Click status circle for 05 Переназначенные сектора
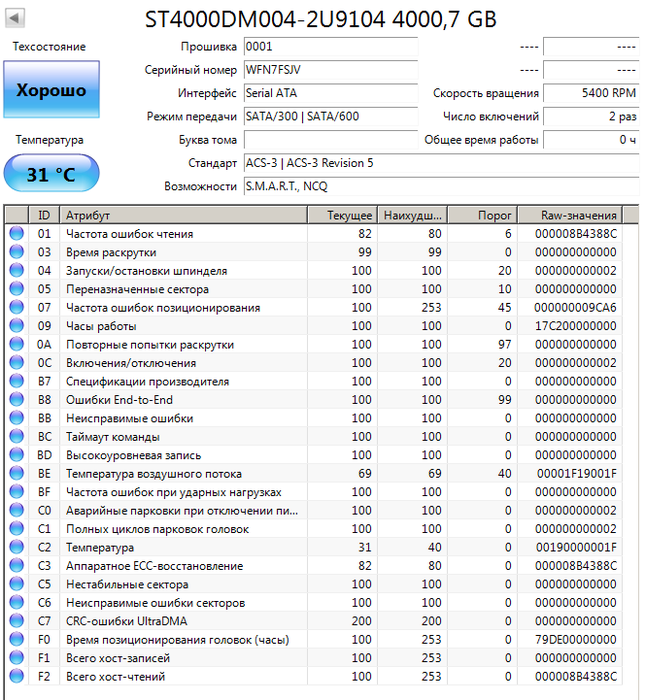 [x=17, y=289]
